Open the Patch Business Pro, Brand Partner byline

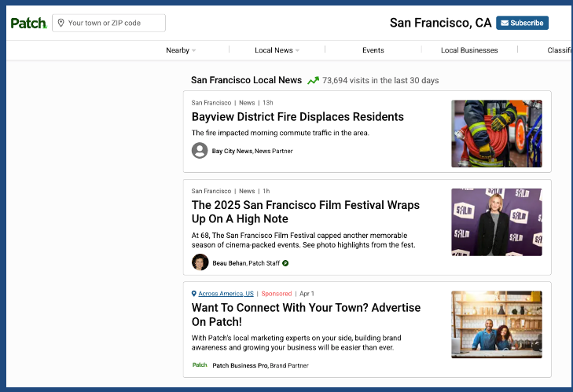coord(260,365)
